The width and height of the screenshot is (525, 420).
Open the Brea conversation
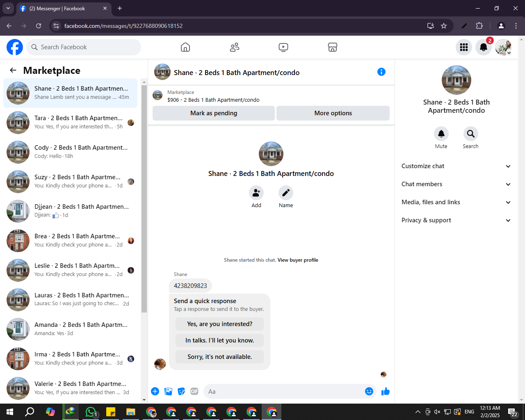tap(71, 241)
